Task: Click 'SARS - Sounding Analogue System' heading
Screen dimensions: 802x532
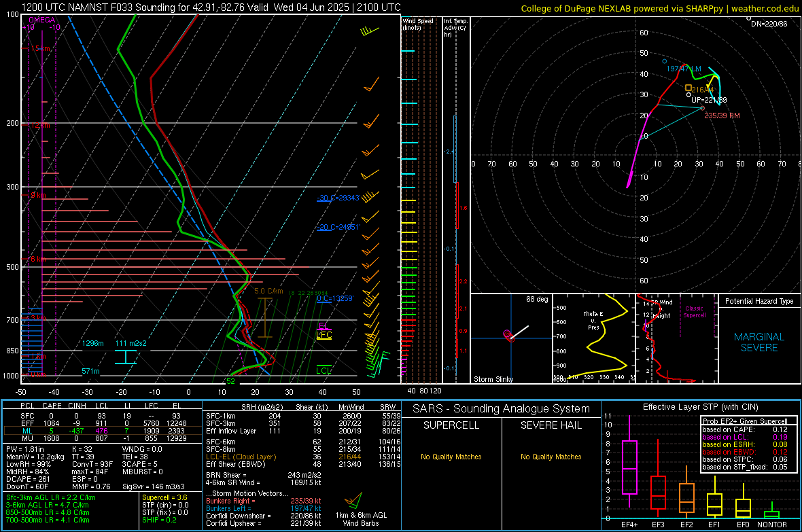Action: (x=502, y=409)
